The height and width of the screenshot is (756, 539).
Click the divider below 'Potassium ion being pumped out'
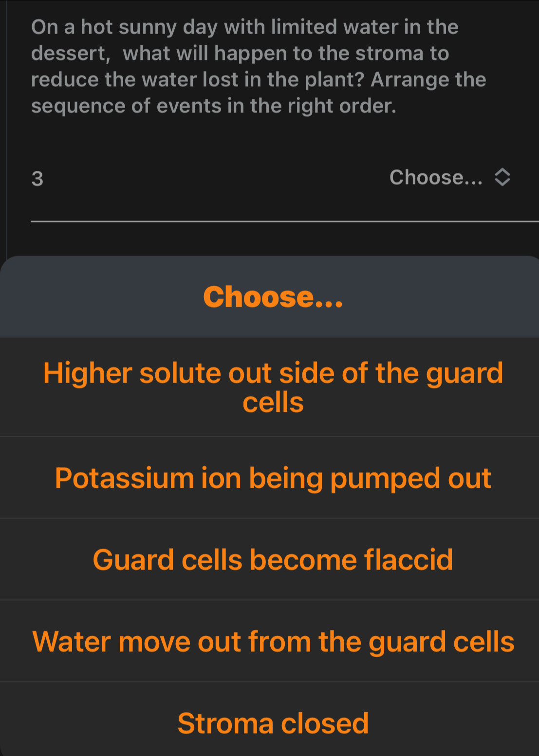269,517
